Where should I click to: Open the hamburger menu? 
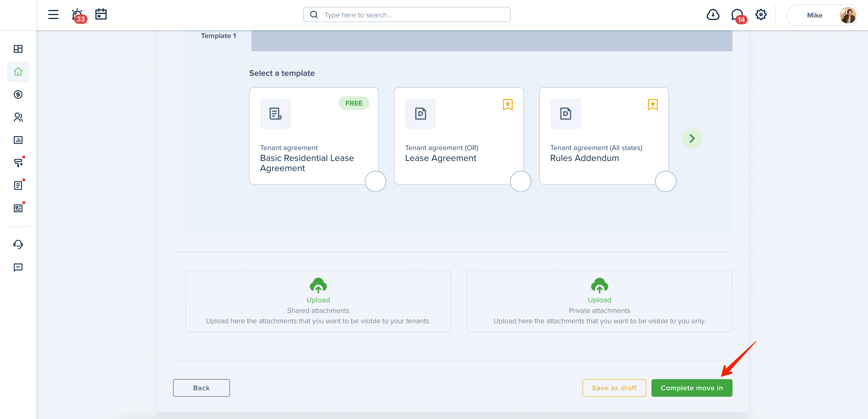(x=53, y=15)
